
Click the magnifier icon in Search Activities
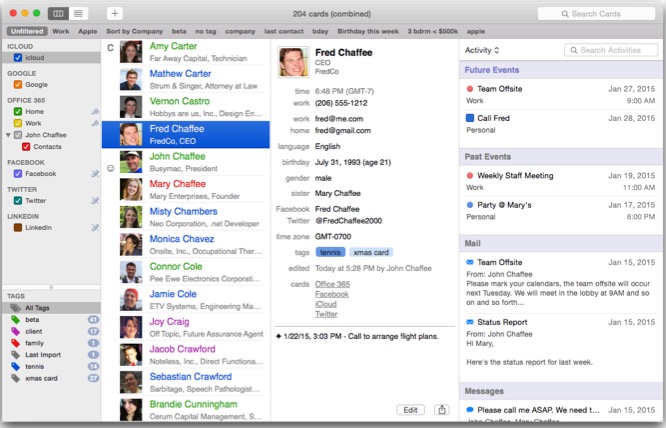574,50
